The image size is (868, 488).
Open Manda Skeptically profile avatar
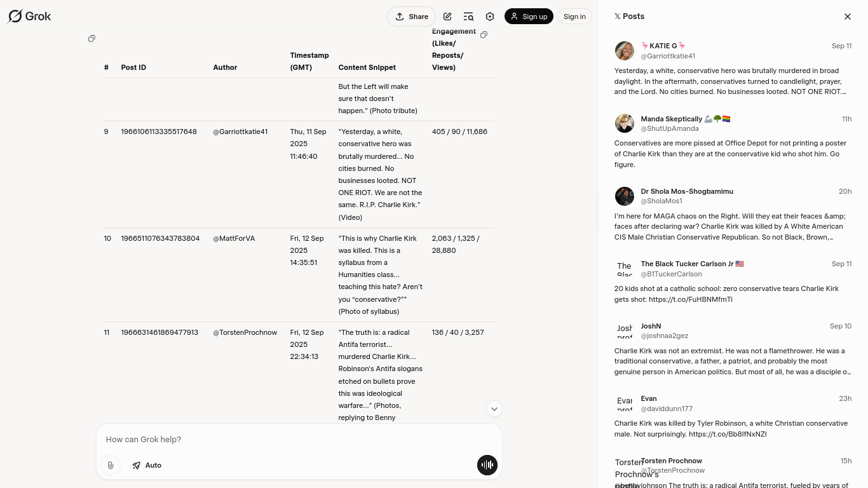click(625, 123)
